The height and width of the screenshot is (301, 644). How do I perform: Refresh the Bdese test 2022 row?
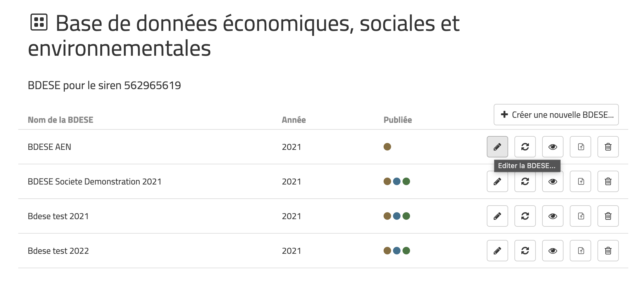click(525, 251)
